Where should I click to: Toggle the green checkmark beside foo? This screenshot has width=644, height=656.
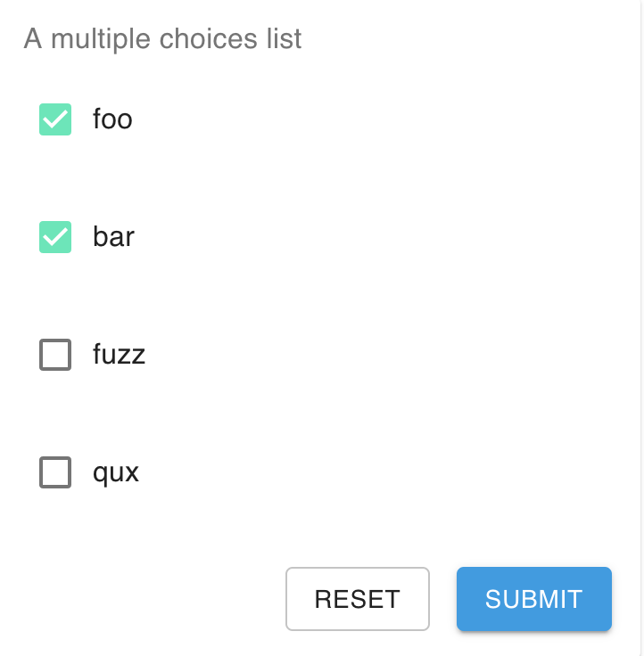[55, 119]
